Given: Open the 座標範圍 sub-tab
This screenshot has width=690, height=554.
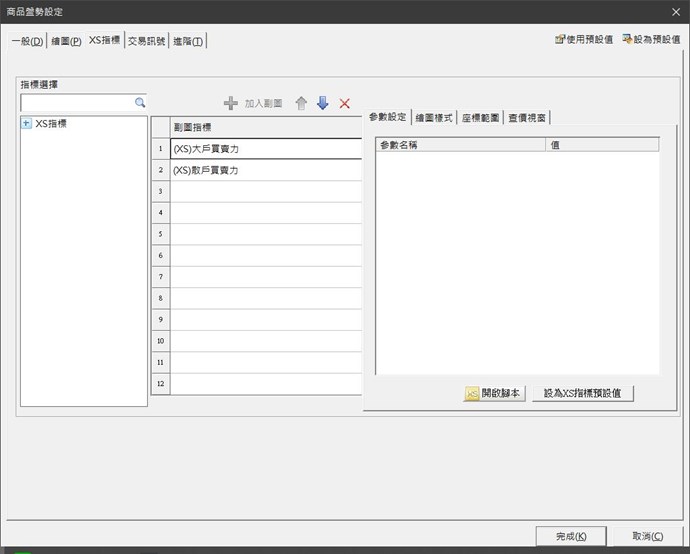Looking at the screenshot, I should coord(481,117).
